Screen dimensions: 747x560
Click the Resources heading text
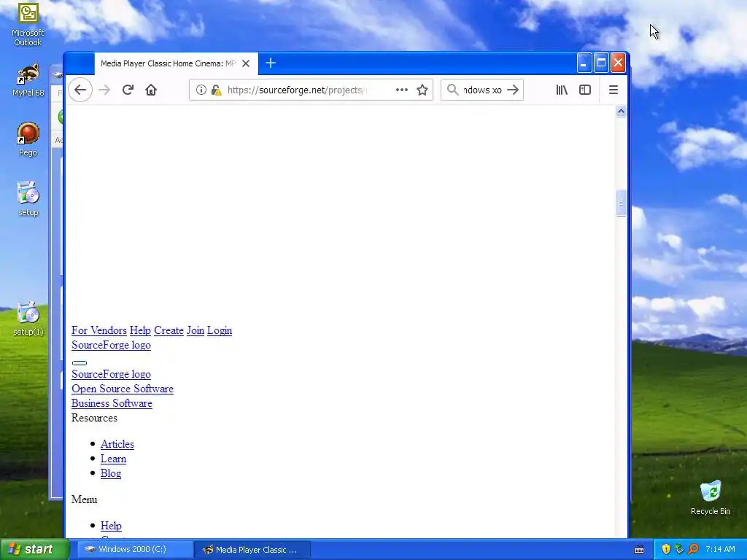94,418
